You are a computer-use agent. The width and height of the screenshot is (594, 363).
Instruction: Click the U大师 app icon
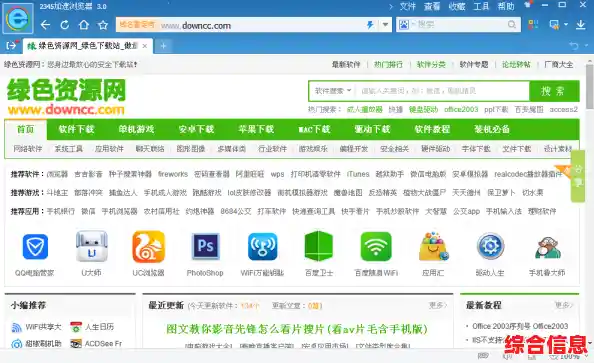[x=92, y=247]
